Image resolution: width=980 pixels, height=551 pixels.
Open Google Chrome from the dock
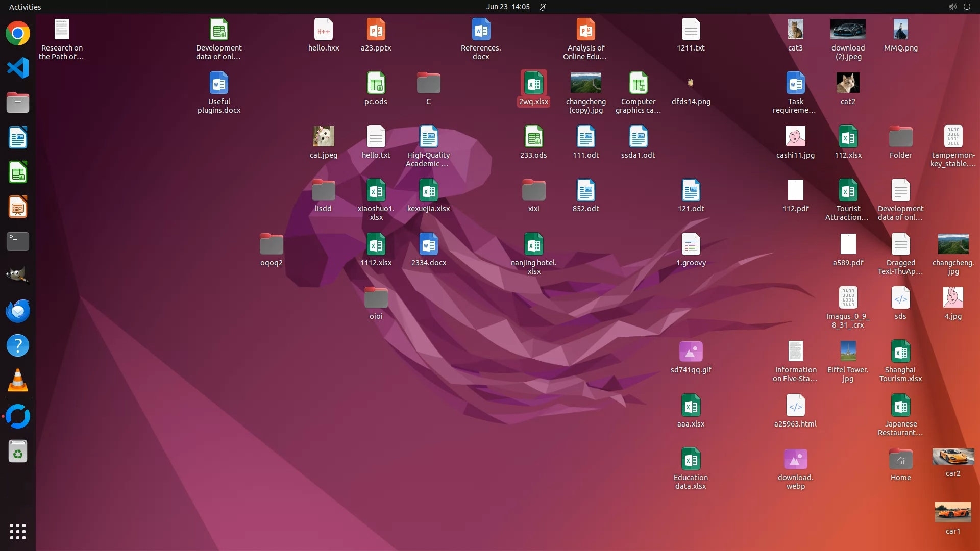pos(18,34)
